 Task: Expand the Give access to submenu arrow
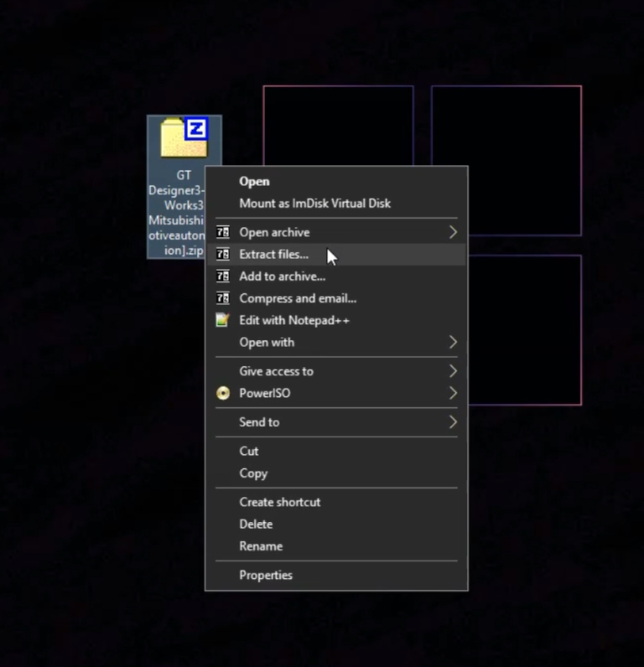click(453, 371)
